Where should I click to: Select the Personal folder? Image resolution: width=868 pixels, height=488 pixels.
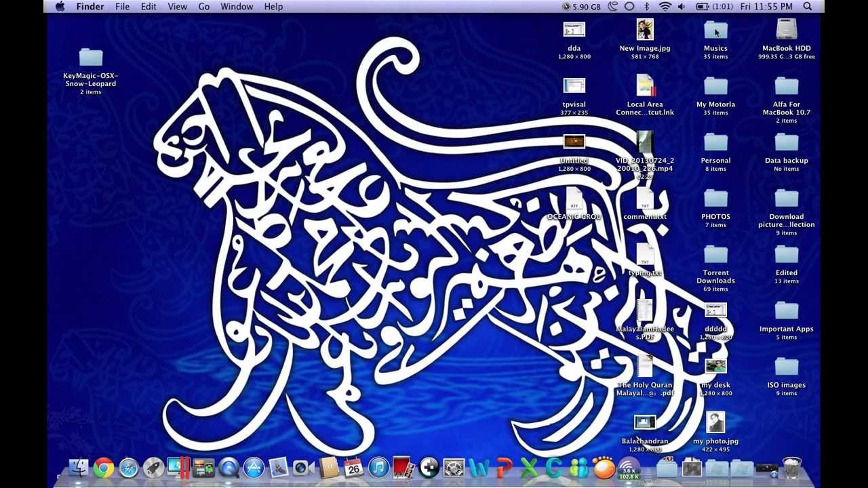(x=715, y=143)
